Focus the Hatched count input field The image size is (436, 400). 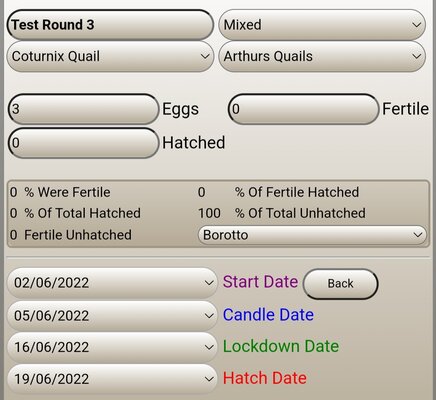[83, 143]
